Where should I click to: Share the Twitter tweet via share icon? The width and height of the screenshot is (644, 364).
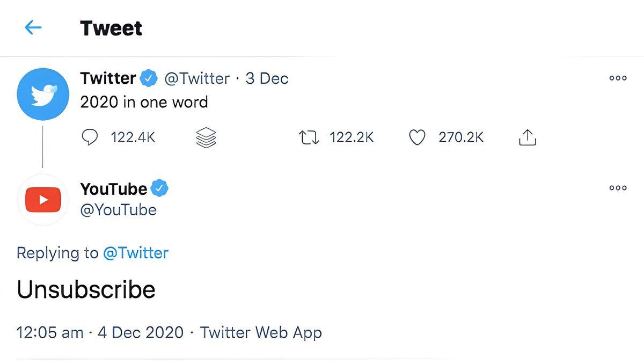pos(528,138)
